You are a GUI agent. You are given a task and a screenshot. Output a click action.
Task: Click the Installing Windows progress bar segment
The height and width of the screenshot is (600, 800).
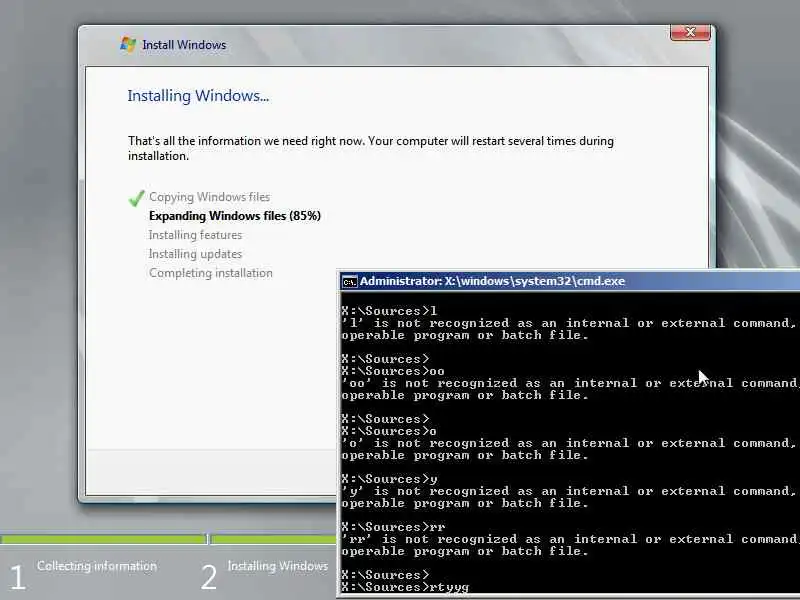(273, 539)
